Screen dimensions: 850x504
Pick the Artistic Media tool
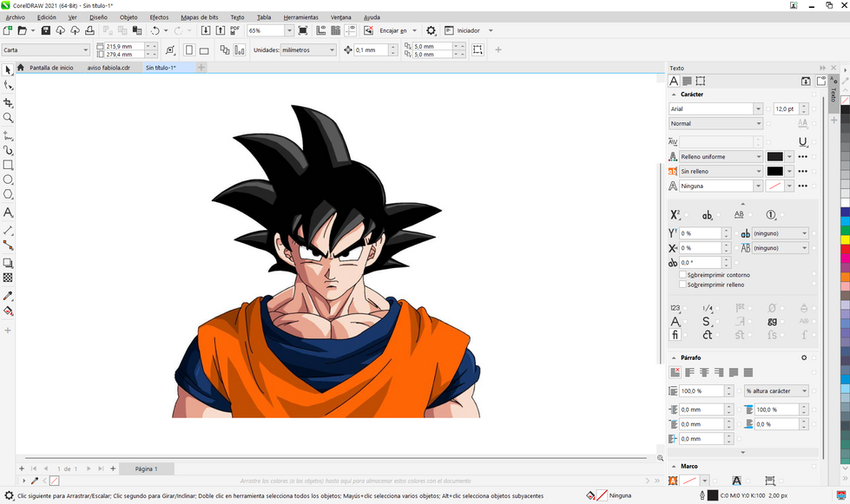(8, 150)
